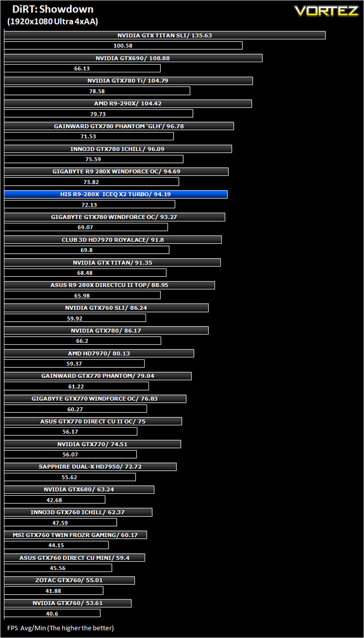This screenshot has height=638, width=364.
Task: Select the 40.6 minimum FPS value
Action: pyautogui.click(x=52, y=614)
